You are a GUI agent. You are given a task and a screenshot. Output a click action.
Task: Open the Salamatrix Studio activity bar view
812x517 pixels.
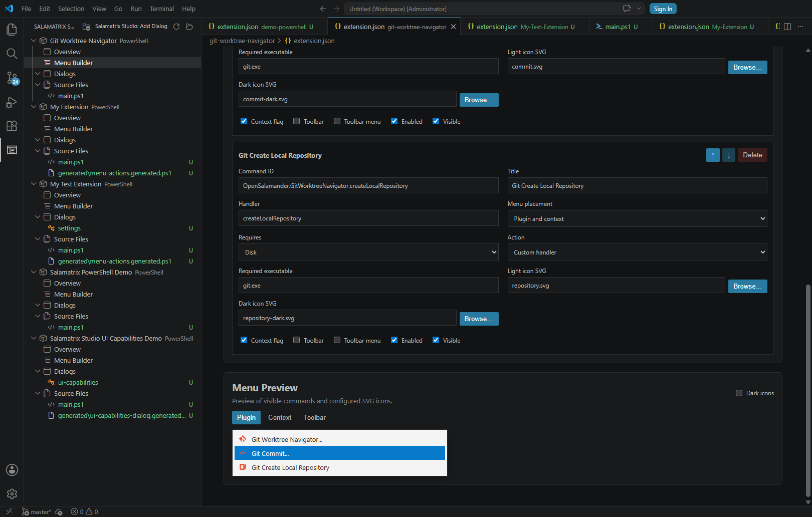12,150
